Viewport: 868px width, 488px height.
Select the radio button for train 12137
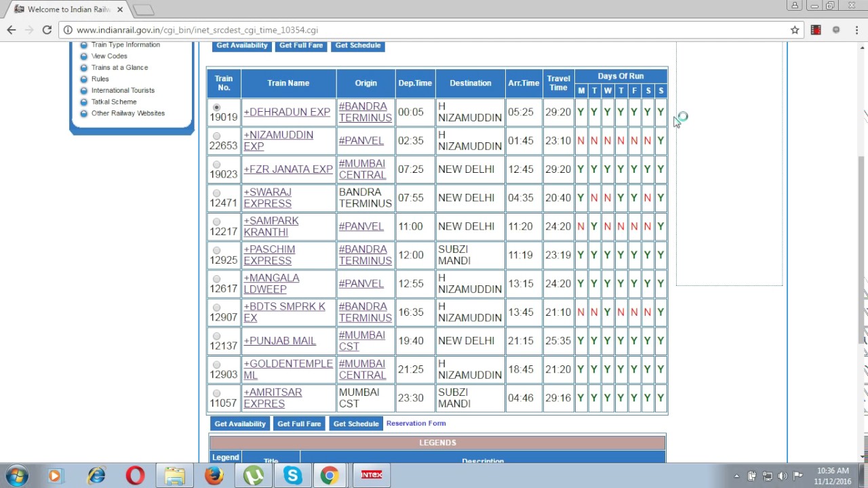pos(216,336)
